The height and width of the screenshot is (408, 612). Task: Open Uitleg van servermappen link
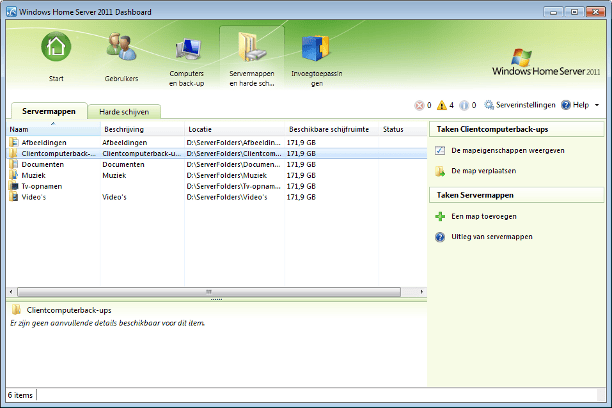pyautogui.click(x=492, y=237)
